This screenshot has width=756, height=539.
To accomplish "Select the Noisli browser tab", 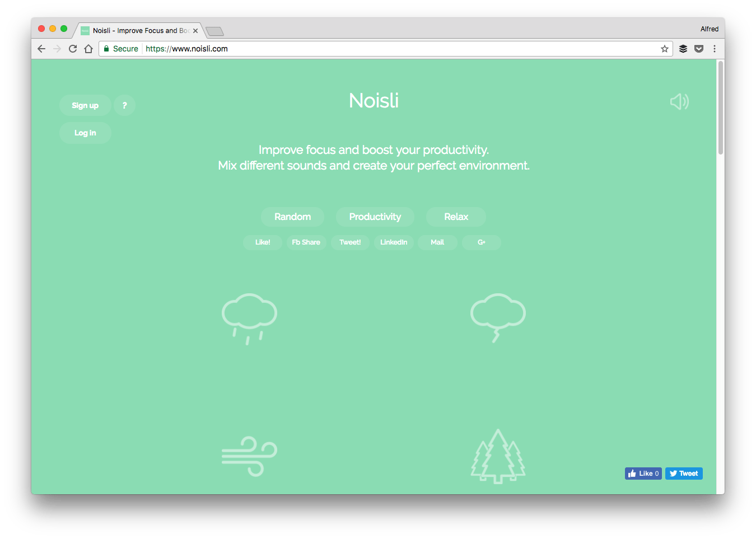I will (x=139, y=31).
